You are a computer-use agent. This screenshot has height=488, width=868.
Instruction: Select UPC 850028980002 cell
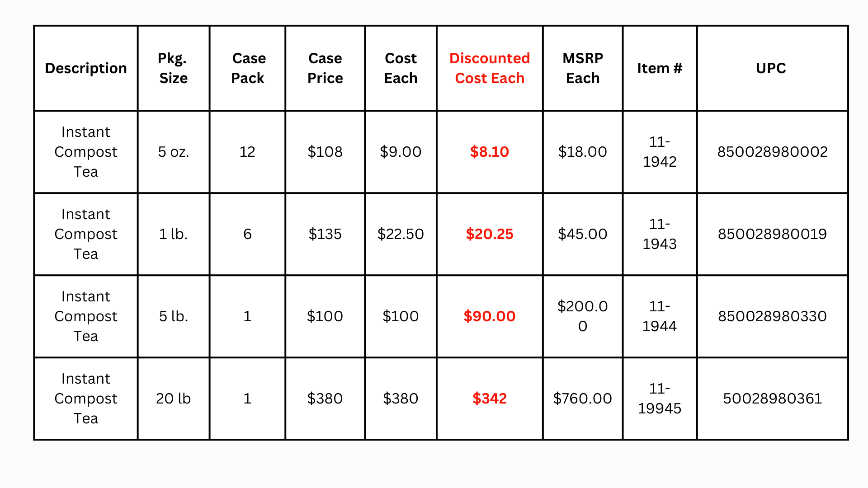772,152
